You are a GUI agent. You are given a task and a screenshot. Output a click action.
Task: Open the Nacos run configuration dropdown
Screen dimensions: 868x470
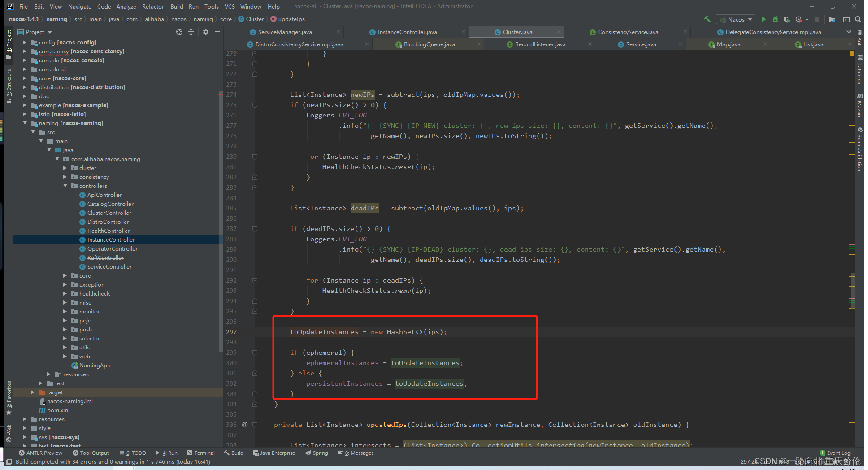[x=736, y=19]
